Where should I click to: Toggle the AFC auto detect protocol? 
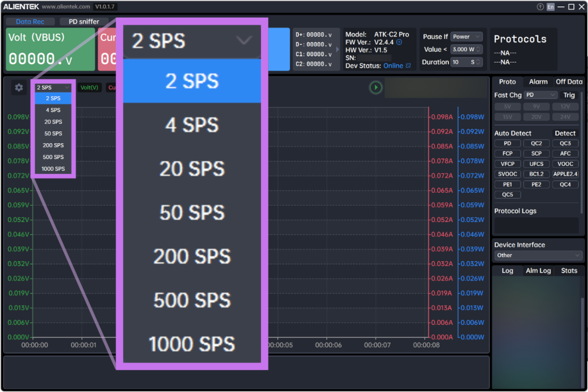565,154
